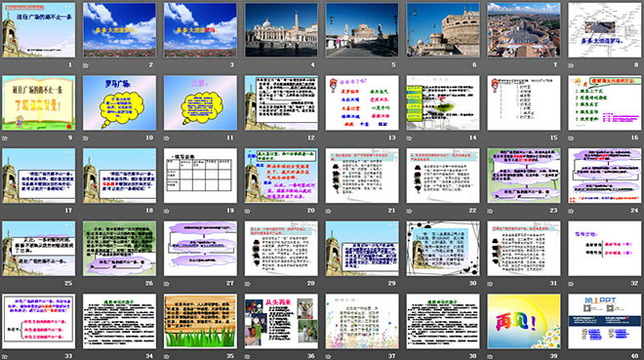Select slide 19 containing the table grid
644x360 pixels.
(x=200, y=176)
